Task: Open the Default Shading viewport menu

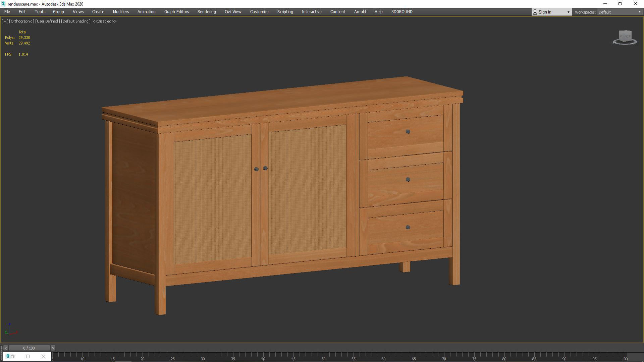Action: click(76, 21)
